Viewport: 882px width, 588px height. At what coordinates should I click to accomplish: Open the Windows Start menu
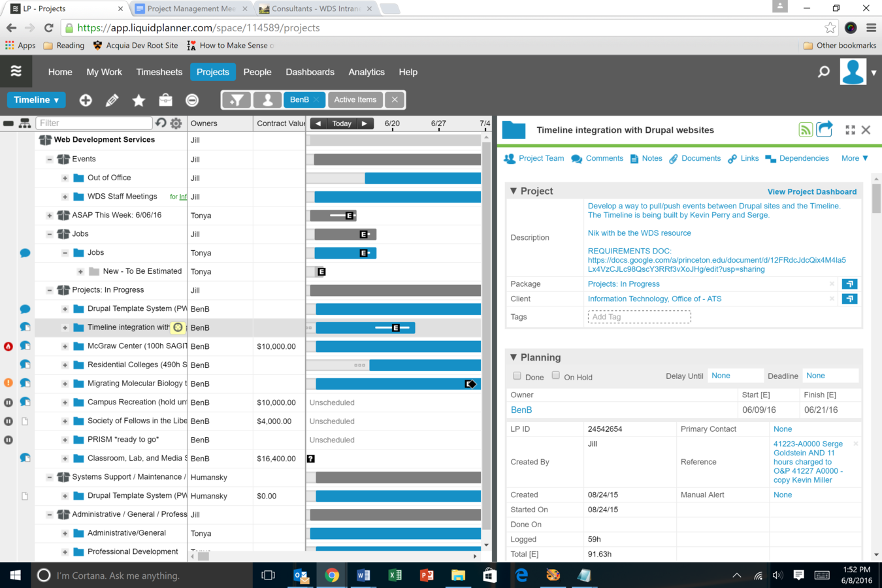click(x=15, y=575)
